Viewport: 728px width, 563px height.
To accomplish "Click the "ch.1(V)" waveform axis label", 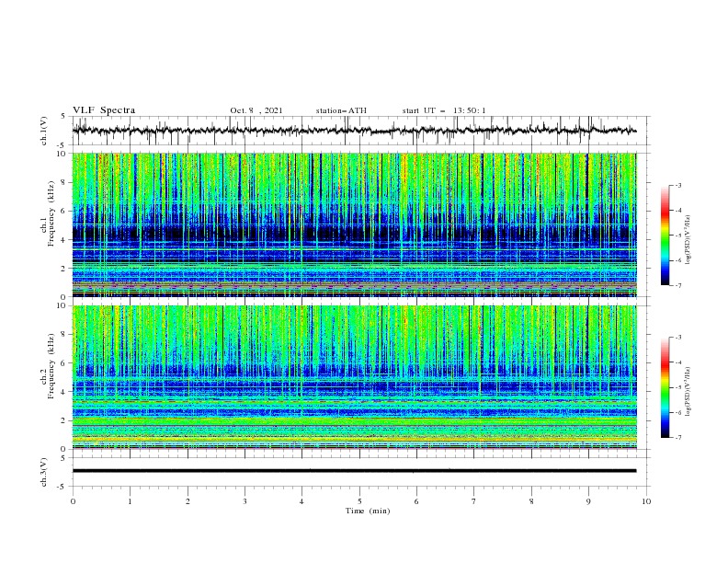I will 44,131.
